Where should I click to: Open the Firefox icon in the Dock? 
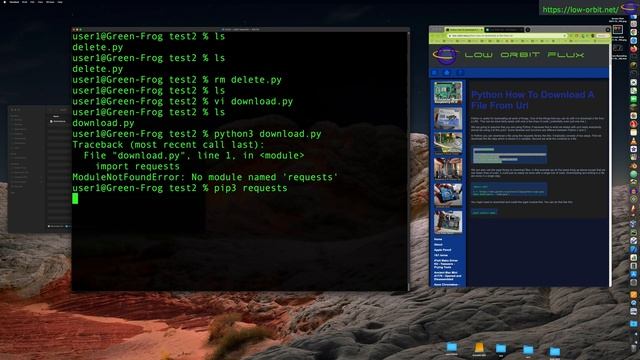pyautogui.click(x=633, y=49)
